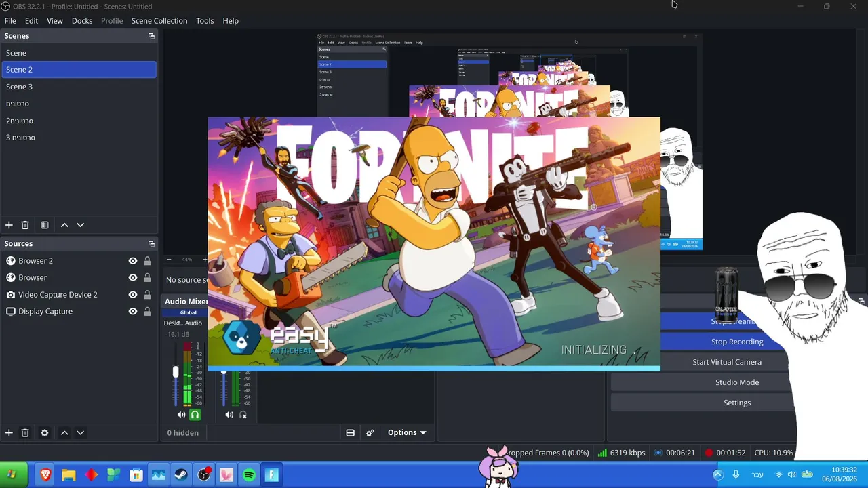Hide the Browser 2 source via its eye
The width and height of the screenshot is (868, 488).
pyautogui.click(x=133, y=261)
